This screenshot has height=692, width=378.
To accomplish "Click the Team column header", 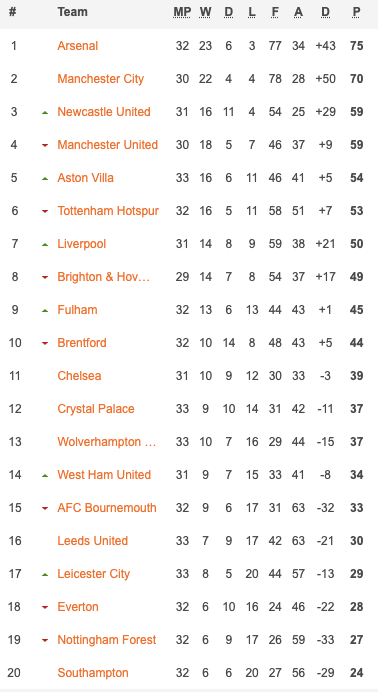I will pyautogui.click(x=72, y=12).
